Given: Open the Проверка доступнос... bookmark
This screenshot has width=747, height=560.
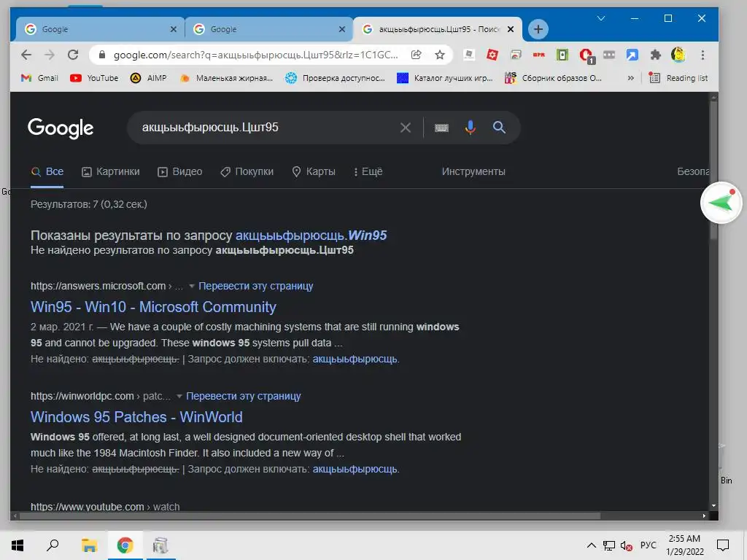Looking at the screenshot, I should pos(335,78).
